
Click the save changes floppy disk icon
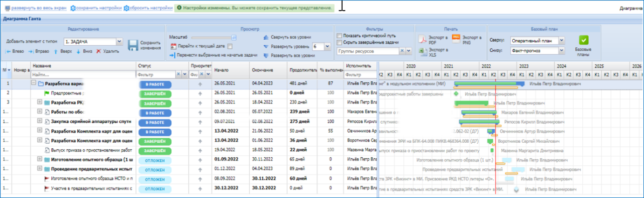point(133,45)
